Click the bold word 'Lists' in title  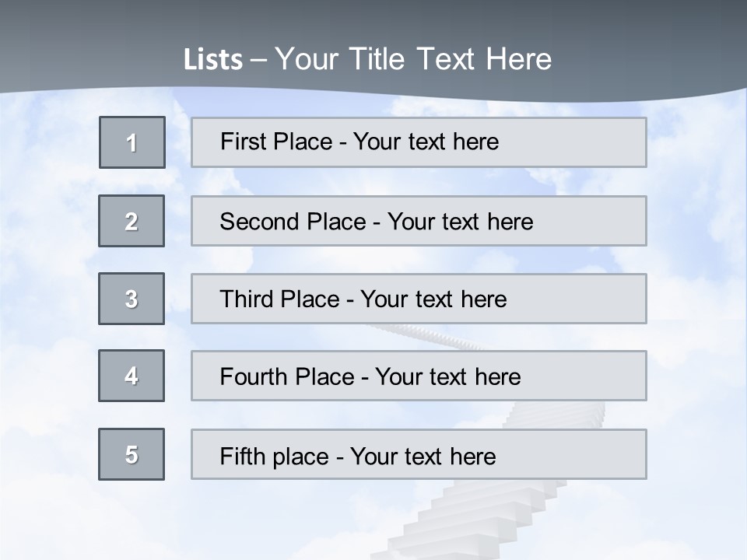click(213, 60)
